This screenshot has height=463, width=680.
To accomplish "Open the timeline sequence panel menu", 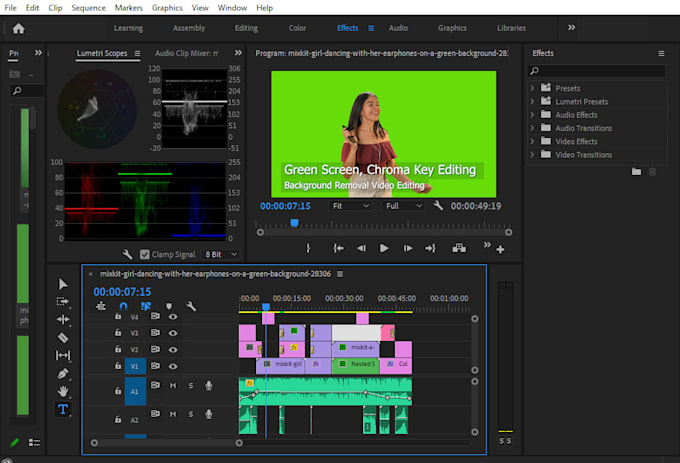I will coord(340,274).
